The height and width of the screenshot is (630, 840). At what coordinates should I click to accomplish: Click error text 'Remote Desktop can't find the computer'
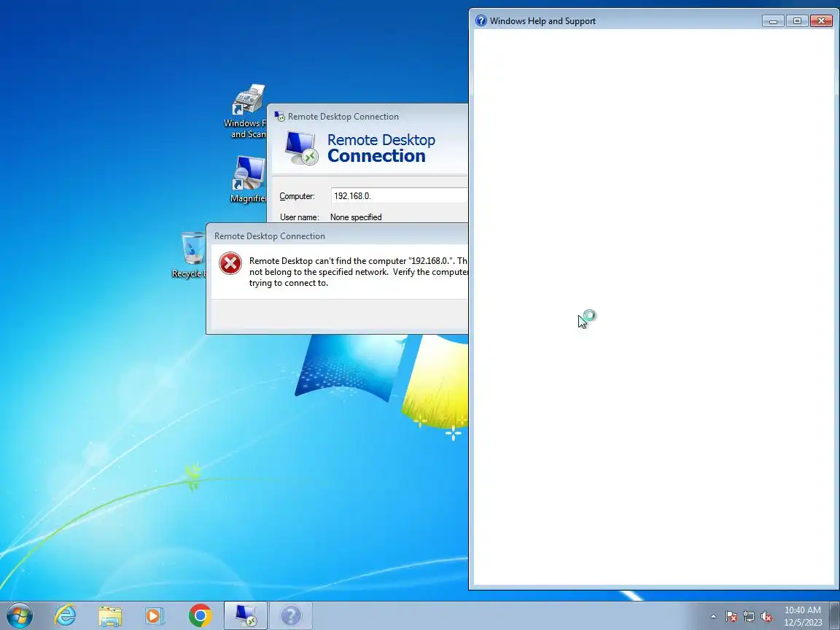click(328, 261)
